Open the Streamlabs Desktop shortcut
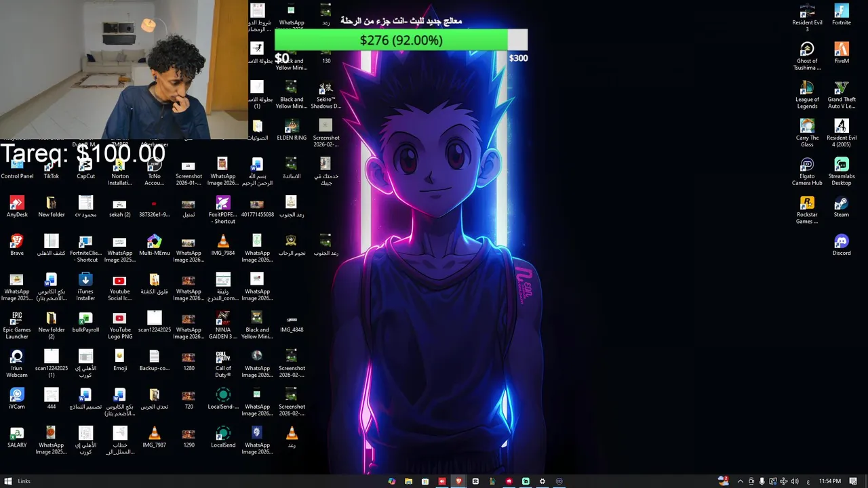Viewport: 868px width, 488px height. tap(842, 172)
